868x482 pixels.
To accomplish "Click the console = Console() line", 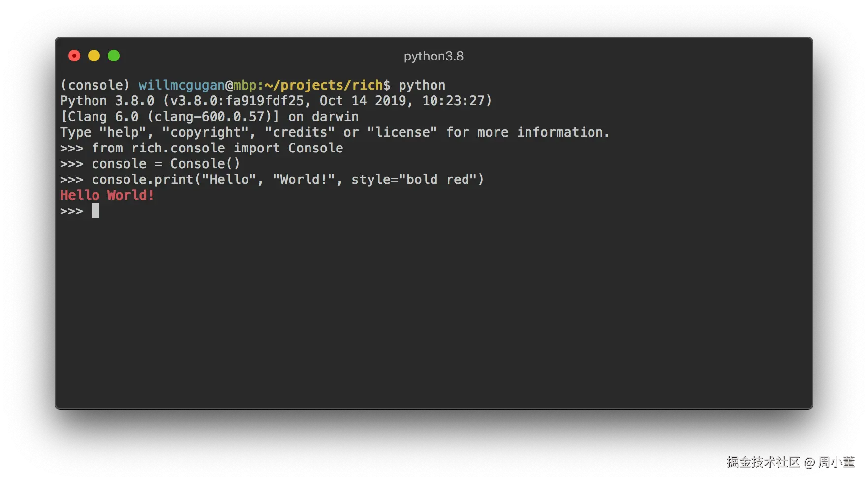I will [x=166, y=164].
